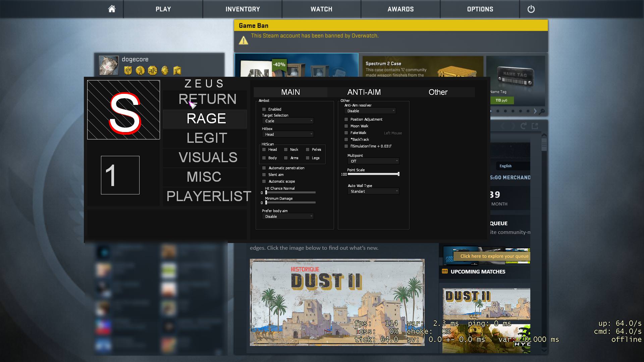Click the fifth medal under dogecore
This screenshot has height=362, width=644.
pyautogui.click(x=177, y=70)
